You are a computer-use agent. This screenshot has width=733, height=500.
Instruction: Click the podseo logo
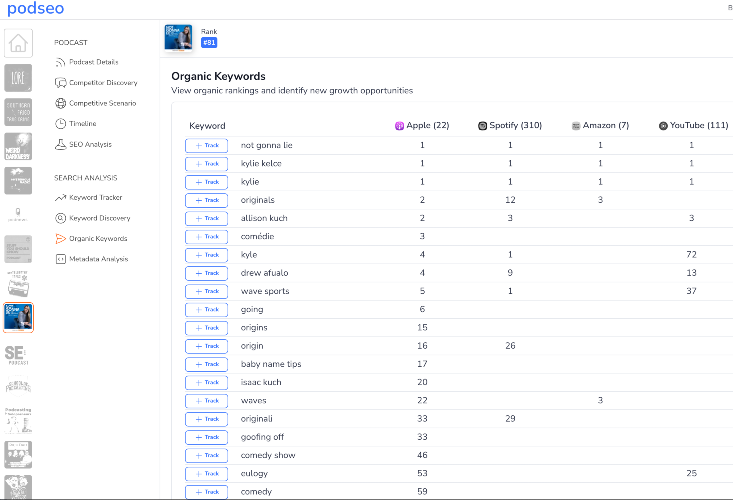click(x=36, y=8)
